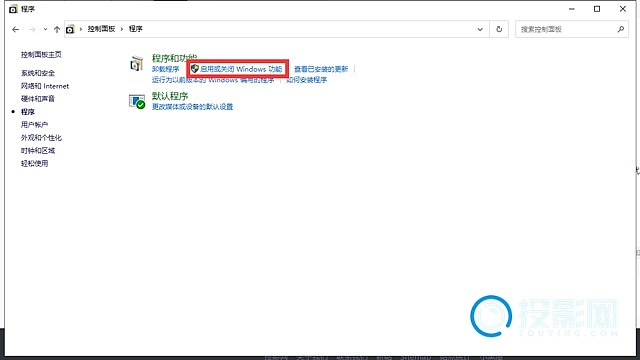Click the window title bar icon
This screenshot has width=640, height=360.
click(x=13, y=9)
